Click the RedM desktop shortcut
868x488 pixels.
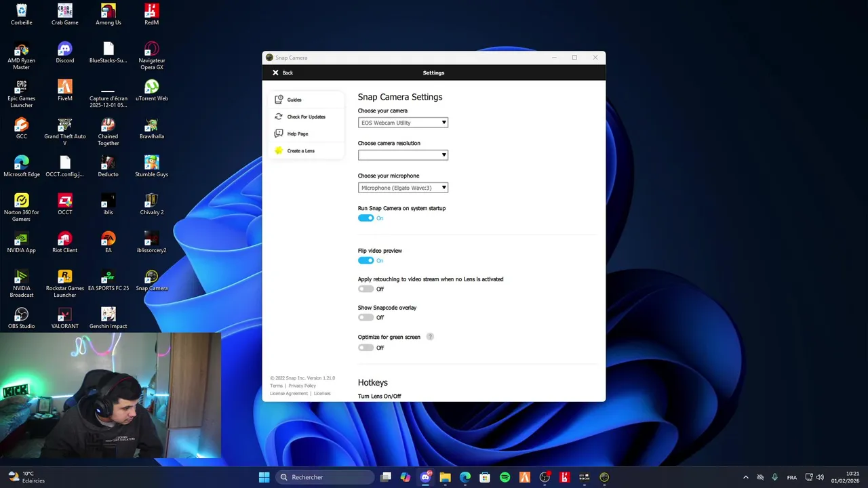click(x=152, y=15)
